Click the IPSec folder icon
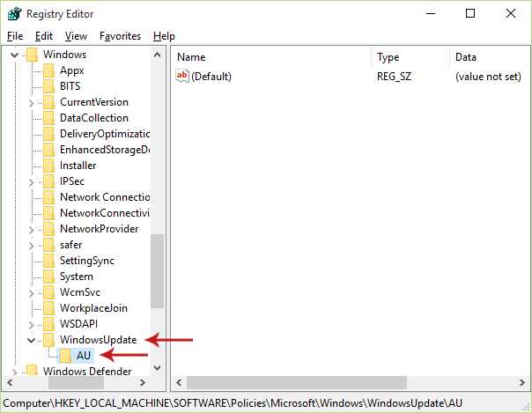Image resolution: width=532 pixels, height=413 pixels. (48, 181)
